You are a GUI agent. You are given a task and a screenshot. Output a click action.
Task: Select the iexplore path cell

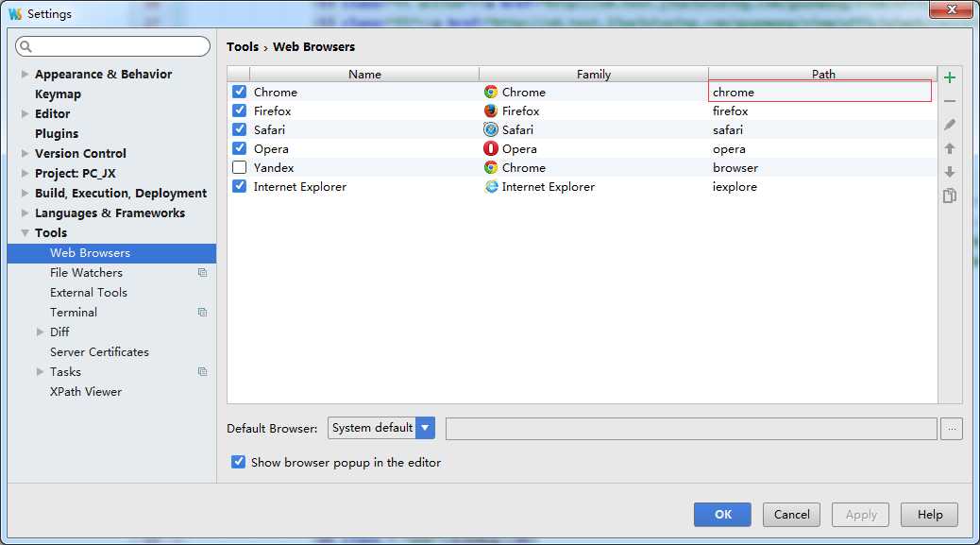[x=822, y=186]
